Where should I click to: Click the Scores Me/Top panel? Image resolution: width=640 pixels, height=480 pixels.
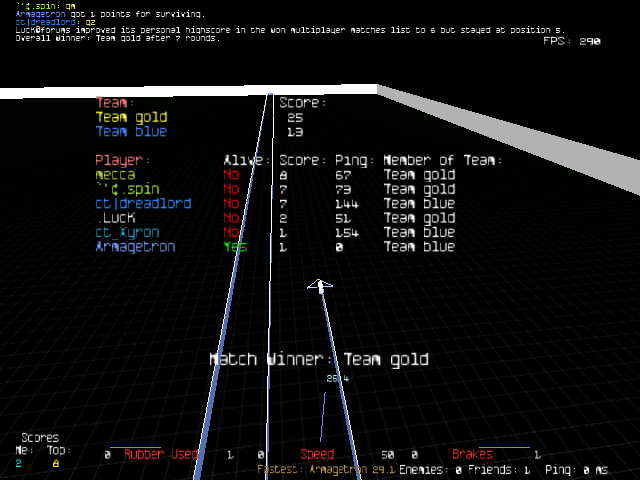40,451
